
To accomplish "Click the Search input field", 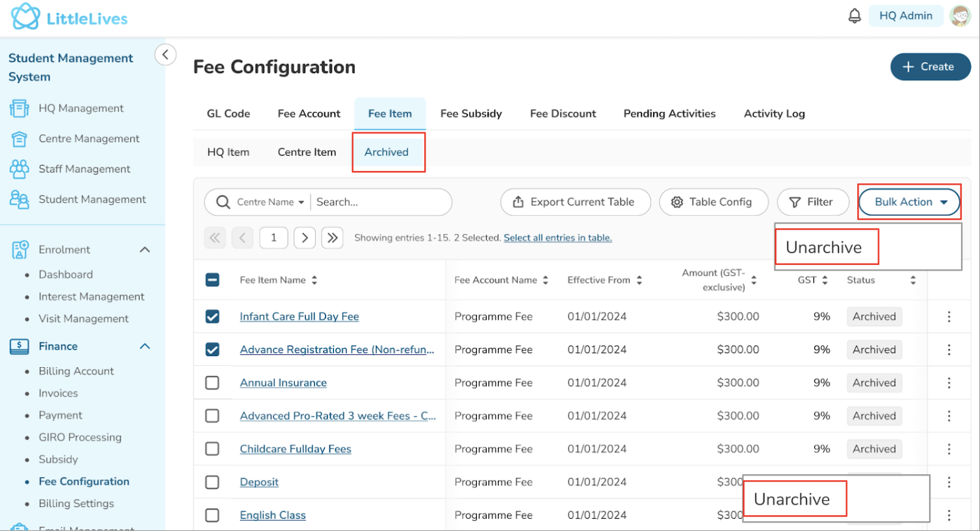I will (378, 202).
